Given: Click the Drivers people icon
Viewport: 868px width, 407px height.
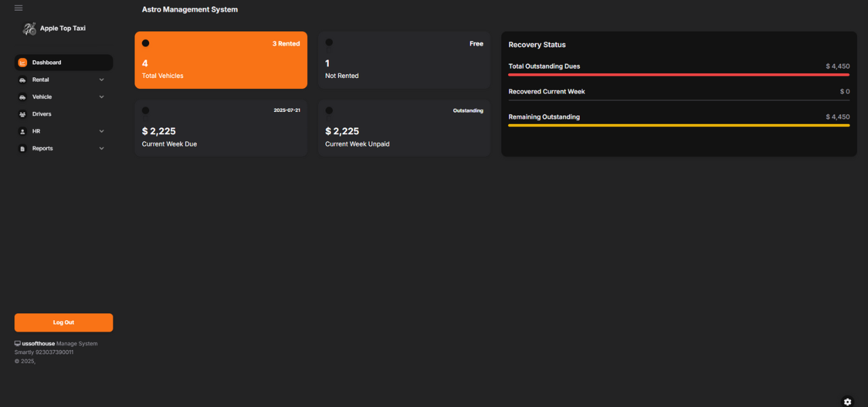Looking at the screenshot, I should pos(22,114).
